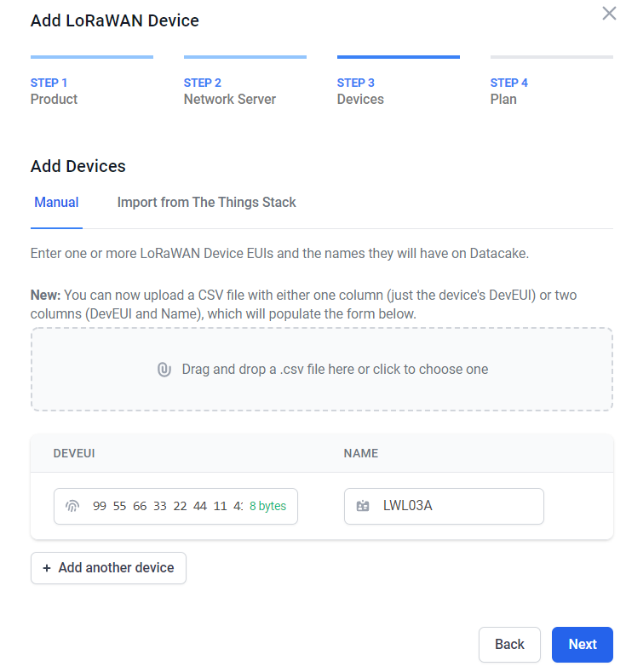The image size is (626, 672).
Task: Click the Step 4 progress bar segment
Action: tap(551, 57)
